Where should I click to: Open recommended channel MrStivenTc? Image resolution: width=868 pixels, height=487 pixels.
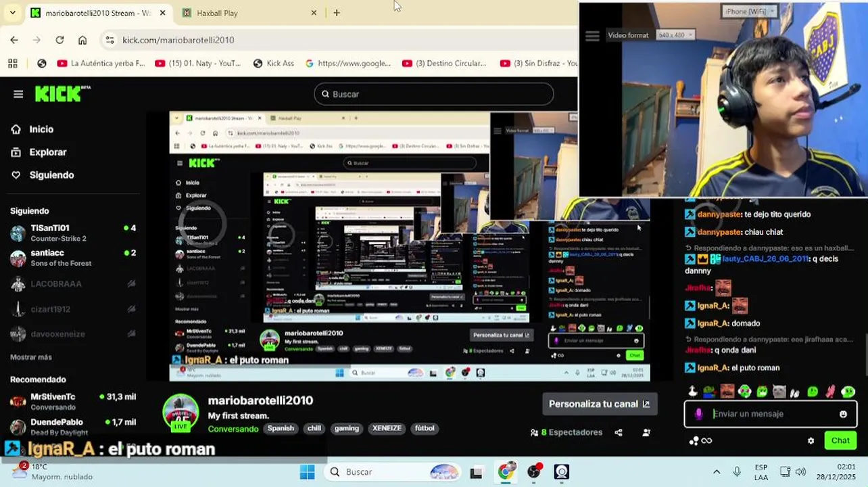point(73,401)
